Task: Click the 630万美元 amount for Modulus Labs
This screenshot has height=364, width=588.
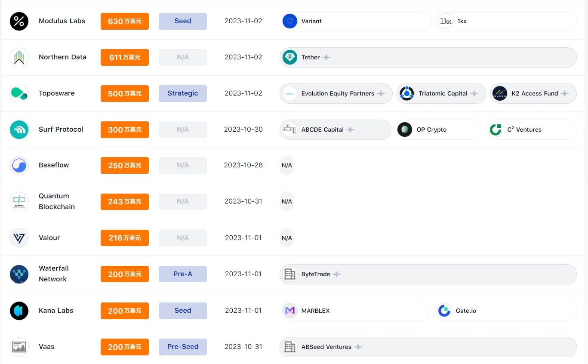Action: [124, 21]
